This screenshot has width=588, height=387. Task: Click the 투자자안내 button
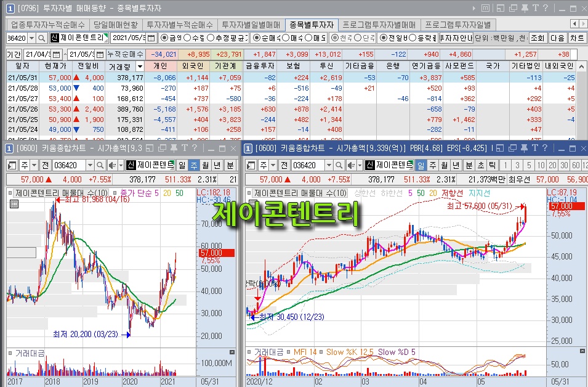pos(456,38)
